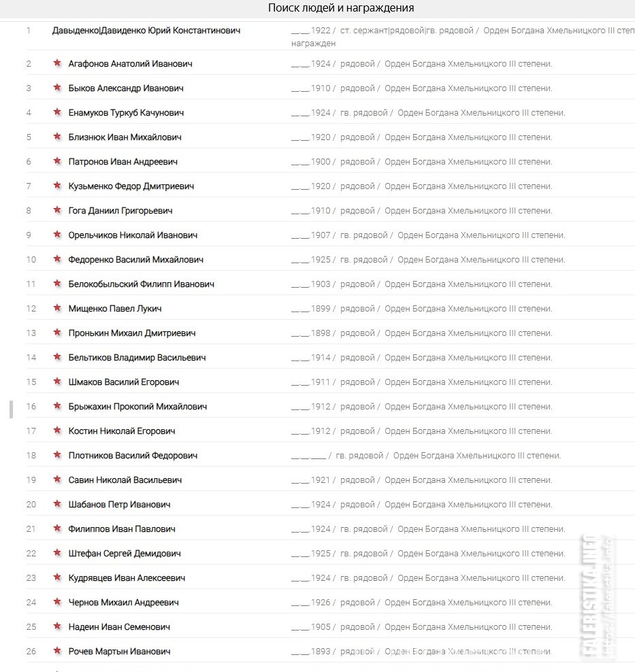The image size is (635, 672).
Task: Click the red star beside Агафонов Анатолий Иванович
Action: (57, 63)
